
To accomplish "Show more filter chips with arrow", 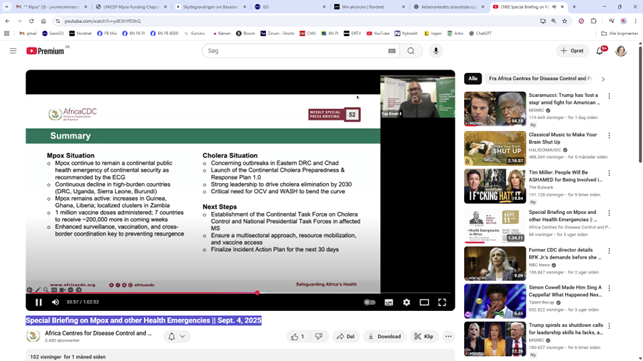I will [603, 79].
